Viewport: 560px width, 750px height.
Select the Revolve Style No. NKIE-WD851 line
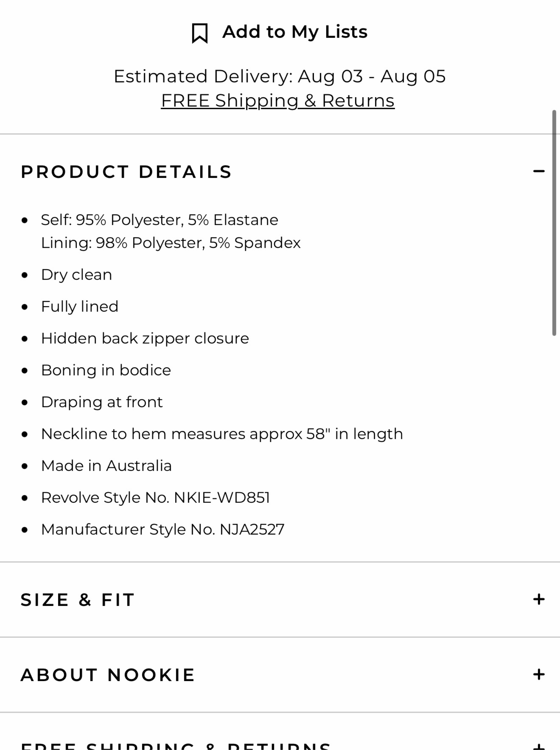point(156,498)
